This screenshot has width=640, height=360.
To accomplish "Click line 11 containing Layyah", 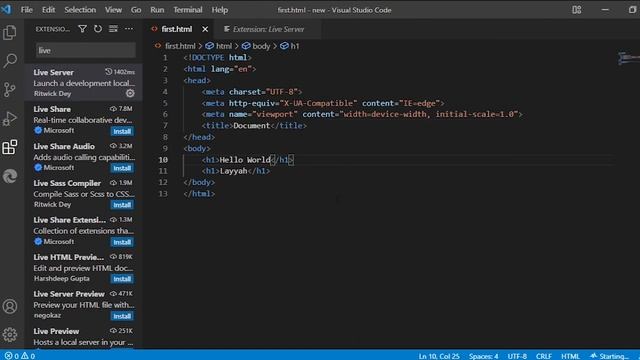I will coord(236,171).
